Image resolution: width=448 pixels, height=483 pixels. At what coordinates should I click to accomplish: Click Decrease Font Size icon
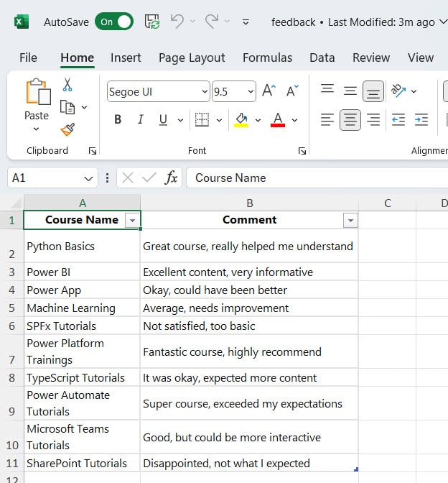click(x=292, y=91)
